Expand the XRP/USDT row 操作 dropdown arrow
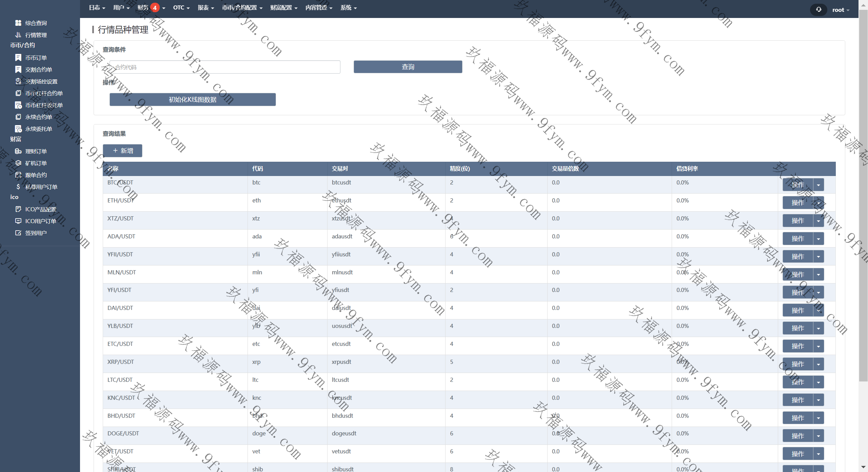The height and width of the screenshot is (472, 868). (818, 364)
